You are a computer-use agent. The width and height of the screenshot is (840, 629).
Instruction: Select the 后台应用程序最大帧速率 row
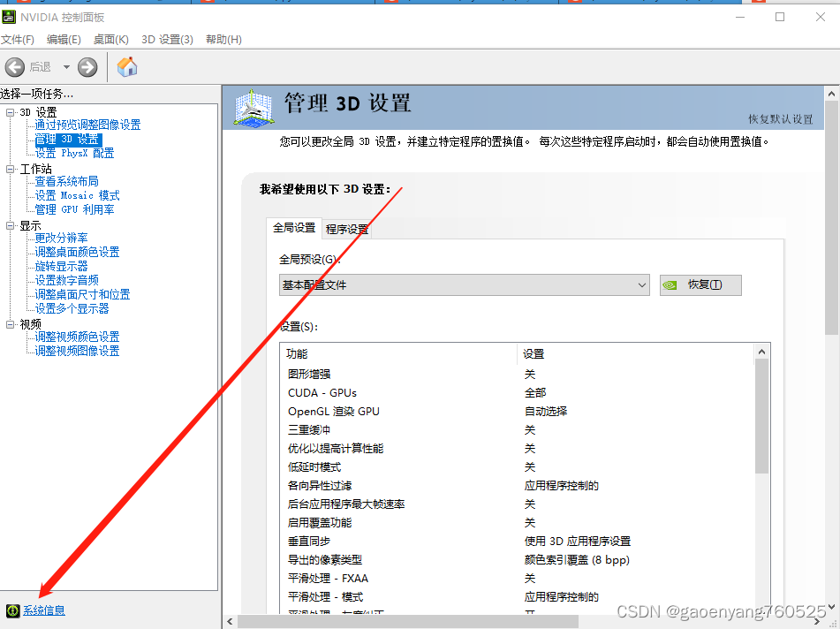tap(517, 504)
